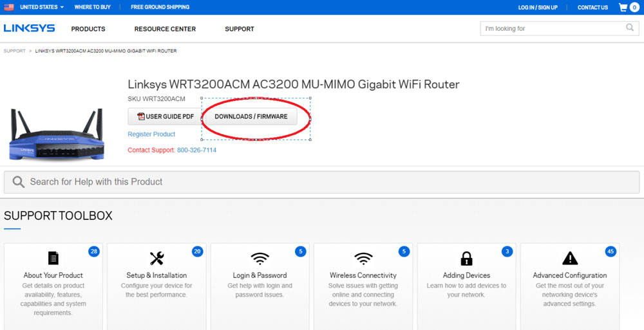Click the 20 articles badge

click(x=198, y=252)
